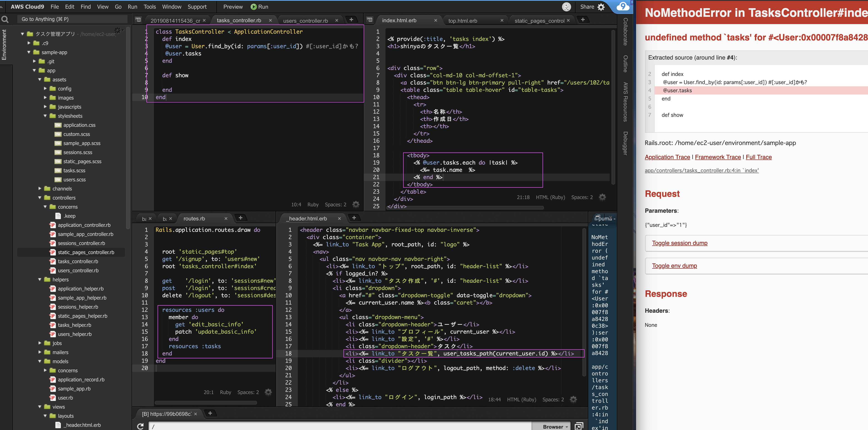868x430 pixels.
Task: Open the editor settings gear in index.html.erb pane
Action: (603, 197)
